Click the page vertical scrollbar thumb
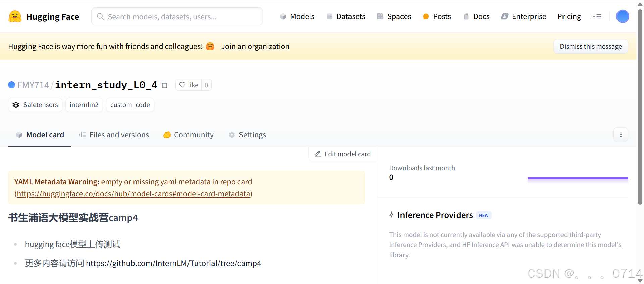The image size is (644, 284). coord(640,106)
